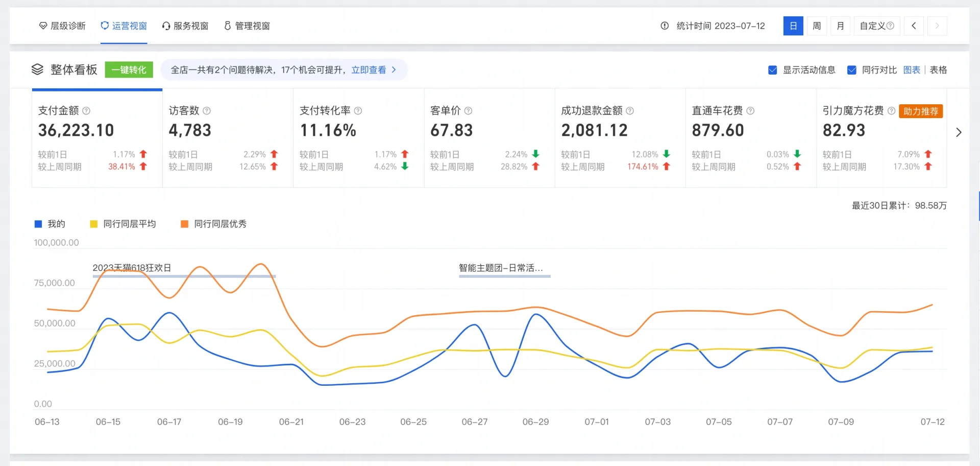Go to the previous date with left chevron
Image resolution: width=980 pixels, height=466 pixels.
pyautogui.click(x=914, y=26)
